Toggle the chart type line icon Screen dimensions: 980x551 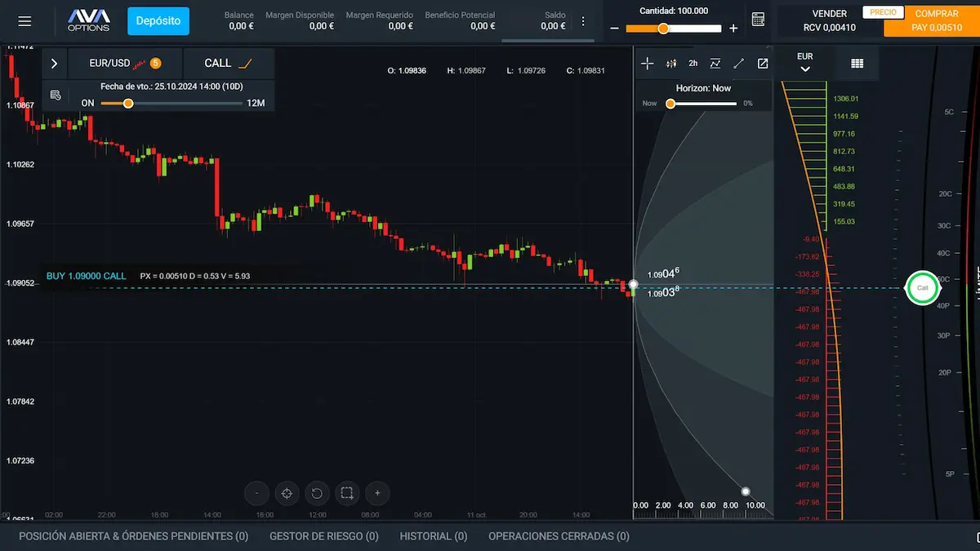pos(715,63)
